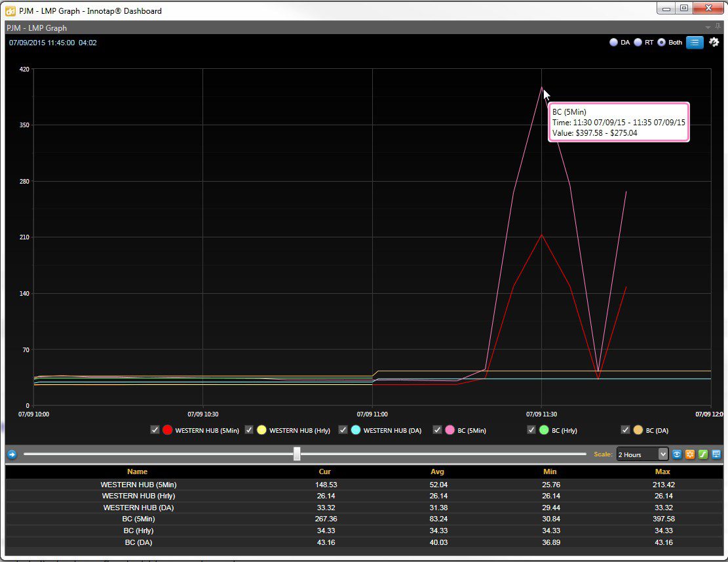Click cyan WESTERN HUB (DA) color swatch
This screenshot has width=728, height=562.
(x=356, y=430)
